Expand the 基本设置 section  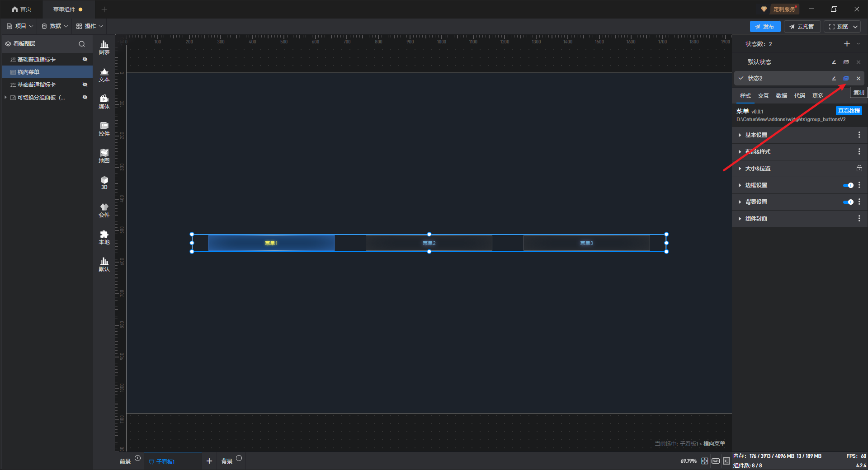(740, 135)
